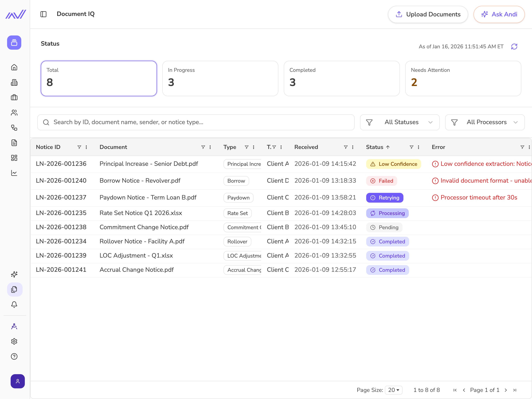Image resolution: width=532 pixels, height=399 pixels.
Task: Click the Notice ID column filter icon
Action: (79, 147)
